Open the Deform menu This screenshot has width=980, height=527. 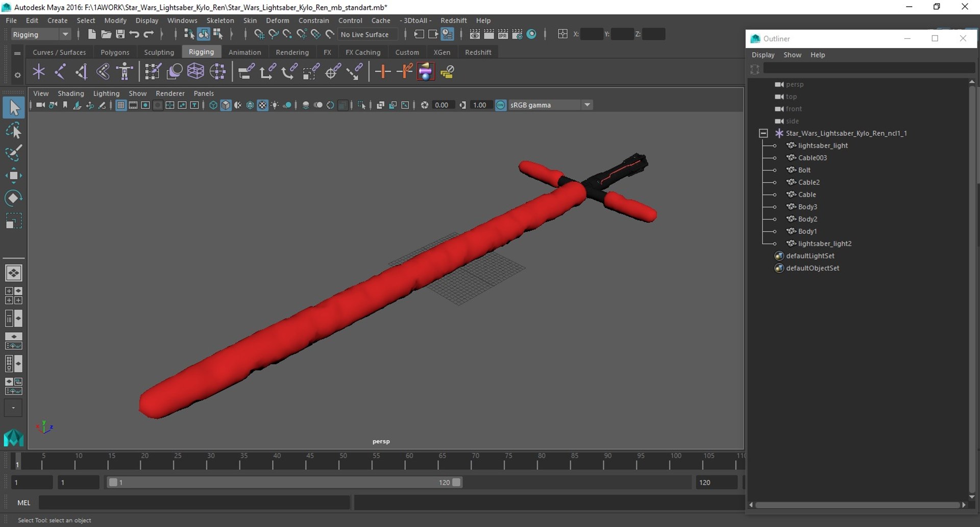coord(277,20)
